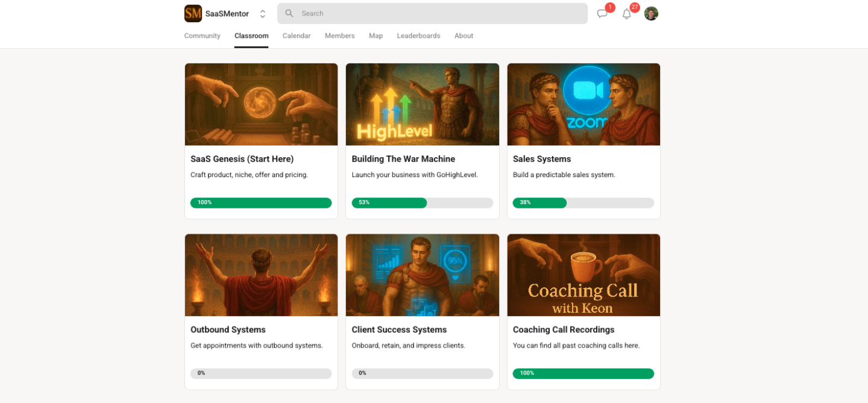Image resolution: width=868 pixels, height=403 pixels.
Task: Open the Coaching Call with Keon thumbnail
Action: (x=583, y=275)
